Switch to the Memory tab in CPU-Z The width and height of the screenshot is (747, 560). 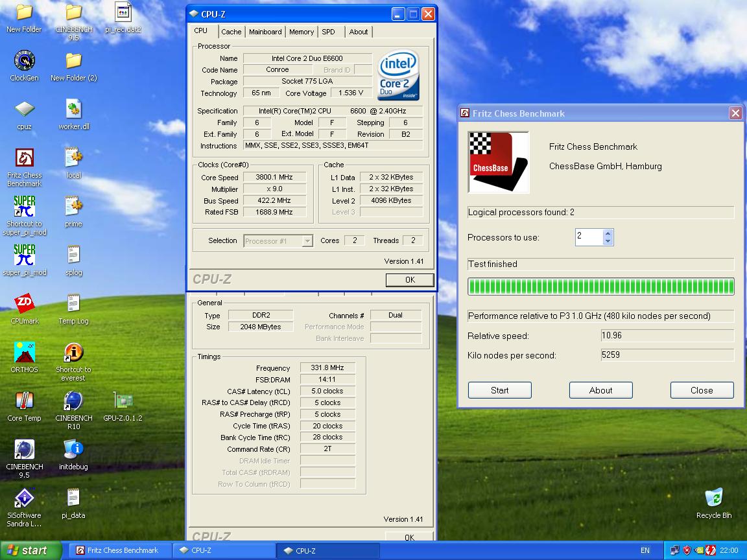[301, 32]
